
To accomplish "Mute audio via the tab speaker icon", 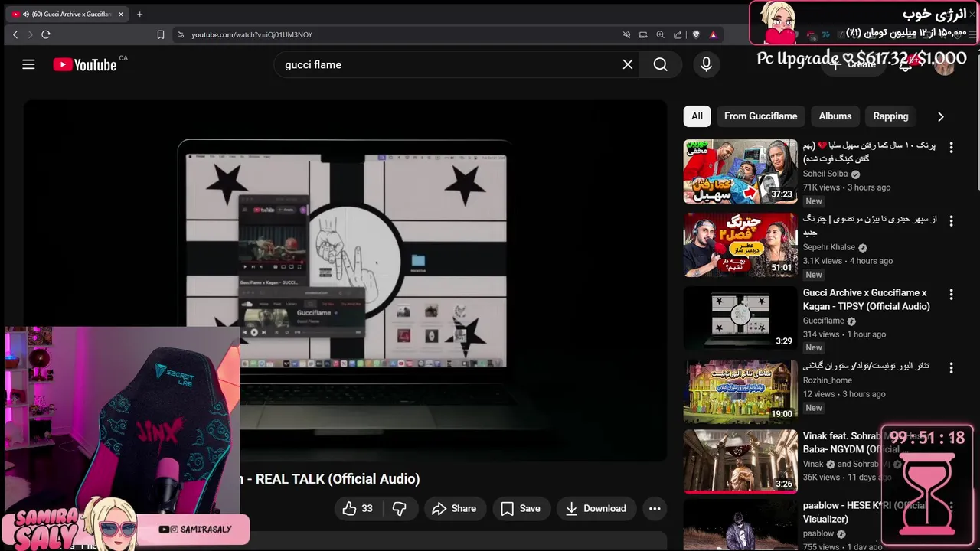I will pyautogui.click(x=25, y=14).
